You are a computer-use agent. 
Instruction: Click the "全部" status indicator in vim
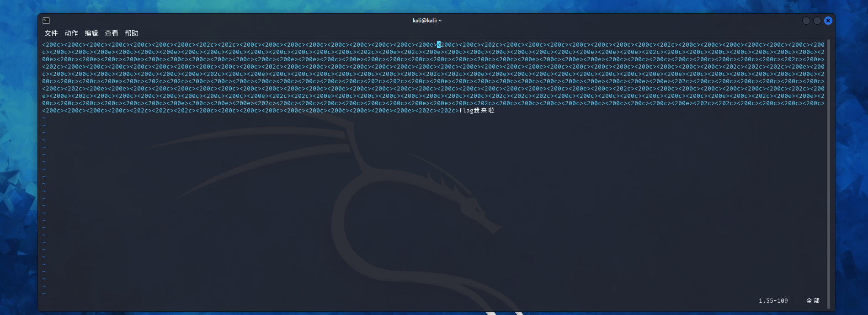[x=813, y=301]
